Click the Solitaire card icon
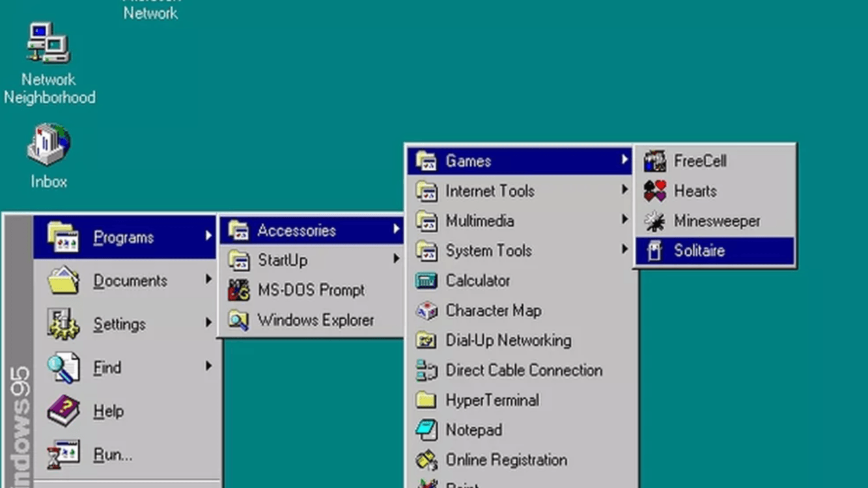The image size is (868, 488). pos(655,251)
